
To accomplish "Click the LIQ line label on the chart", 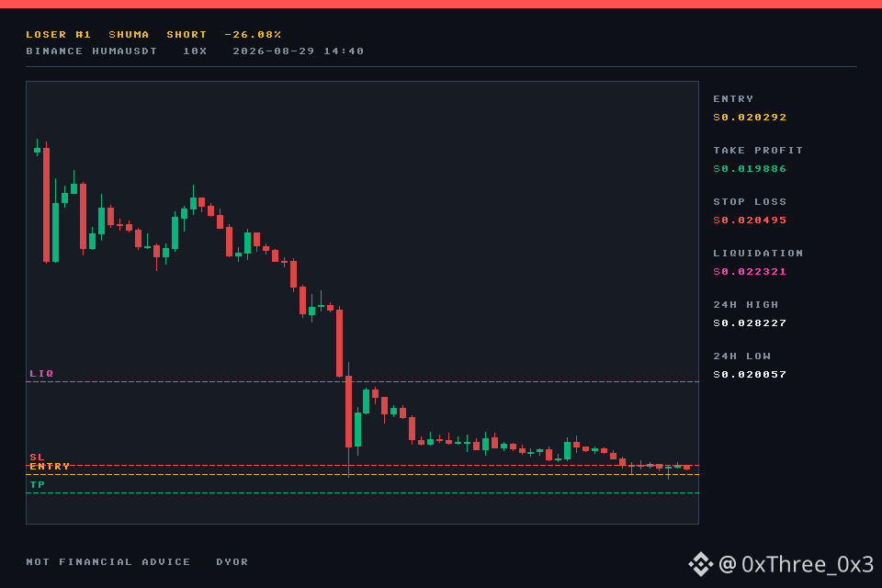I will pyautogui.click(x=41, y=374).
